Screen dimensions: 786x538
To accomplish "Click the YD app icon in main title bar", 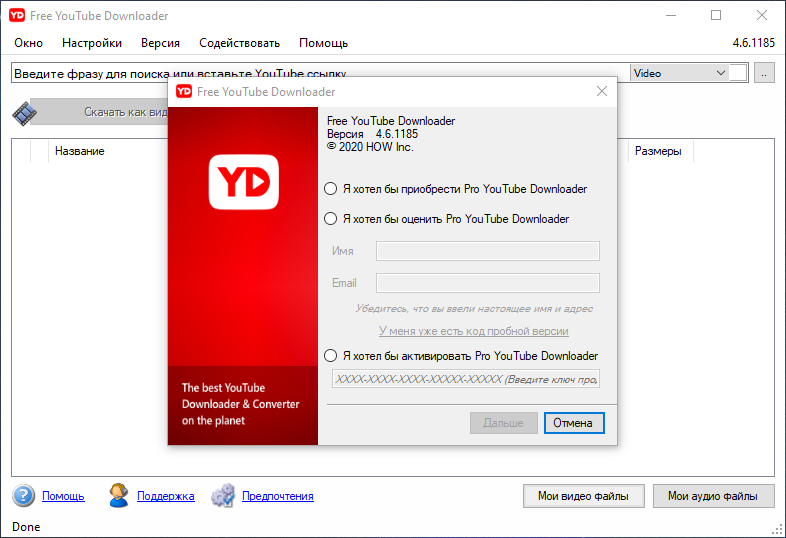I will click(x=17, y=16).
